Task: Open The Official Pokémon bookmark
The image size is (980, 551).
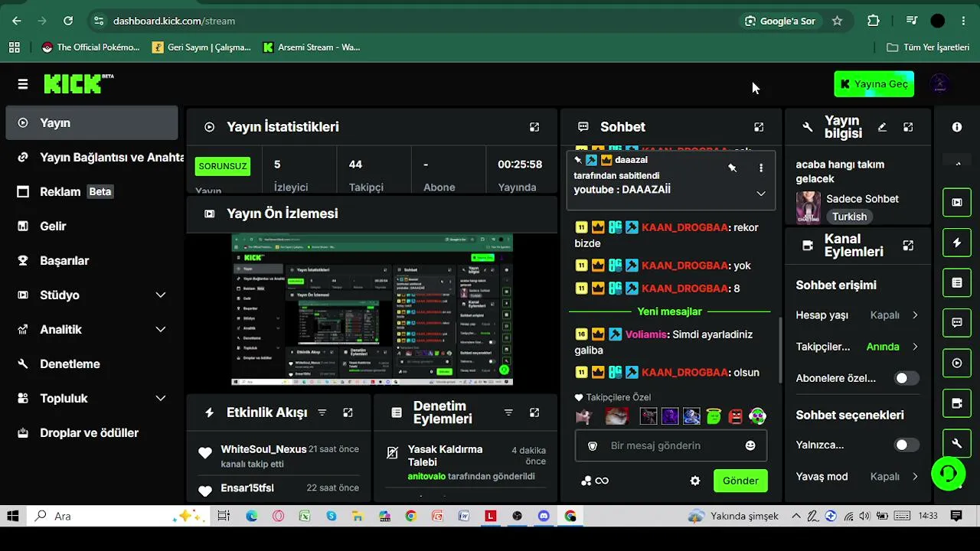Action: 90,47
